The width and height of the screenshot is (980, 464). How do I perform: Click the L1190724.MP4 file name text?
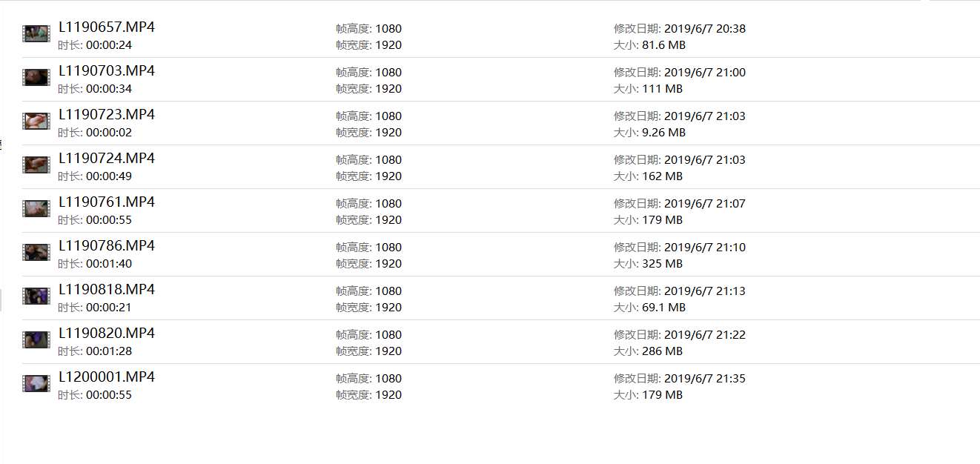(x=107, y=159)
